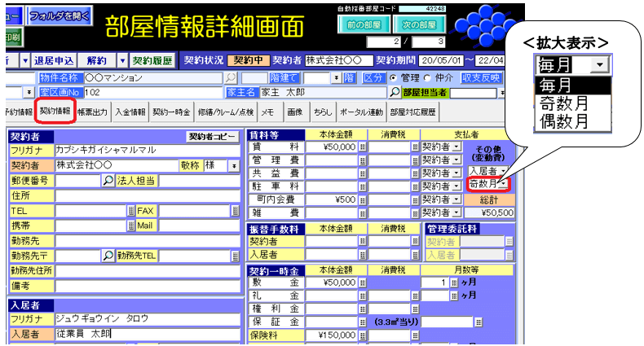Open the 入居者 dropdown under その他(変動費)
This screenshot has height=346, width=644.
coord(502,171)
